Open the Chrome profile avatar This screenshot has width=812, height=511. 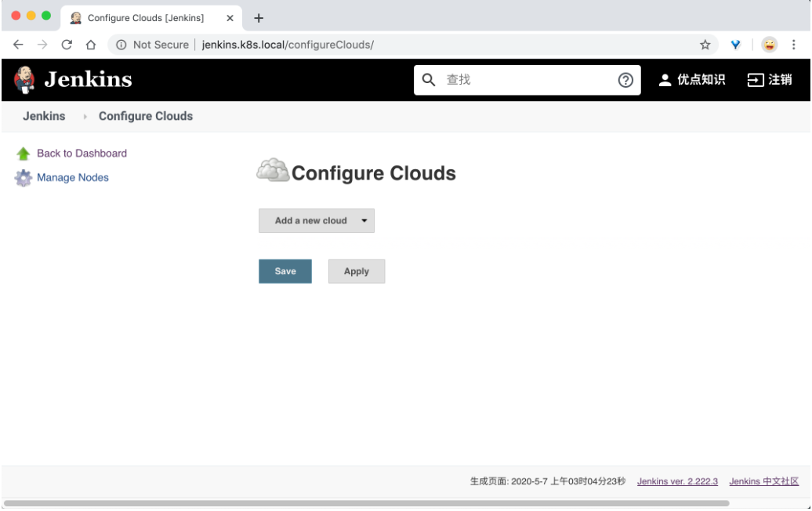(x=770, y=45)
